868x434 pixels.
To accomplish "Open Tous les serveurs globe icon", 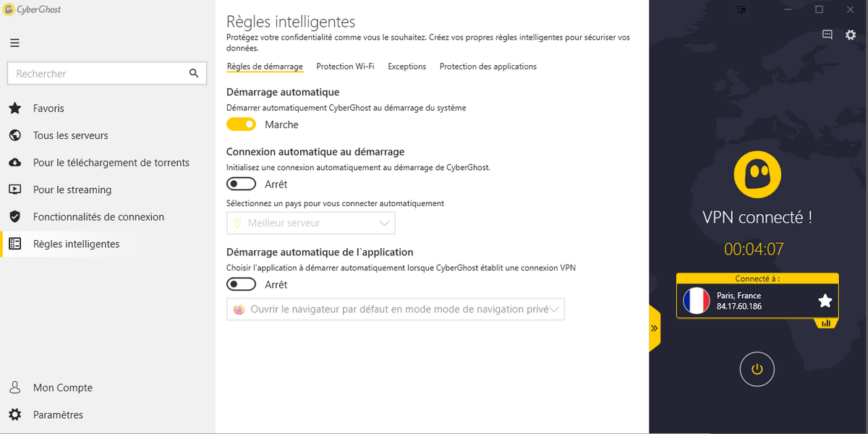I will click(14, 135).
